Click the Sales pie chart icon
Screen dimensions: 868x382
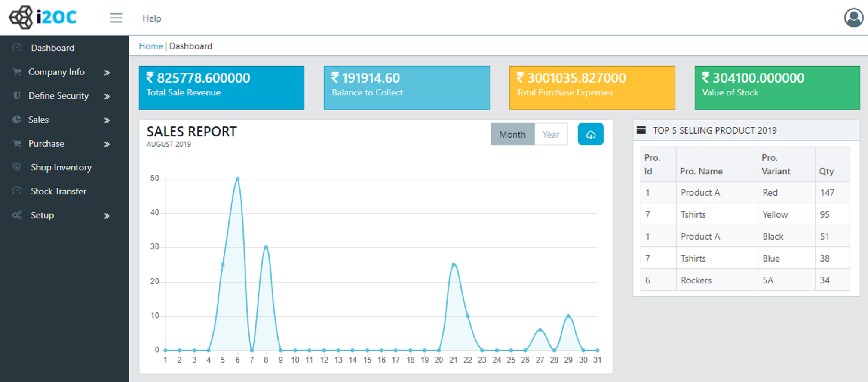17,120
